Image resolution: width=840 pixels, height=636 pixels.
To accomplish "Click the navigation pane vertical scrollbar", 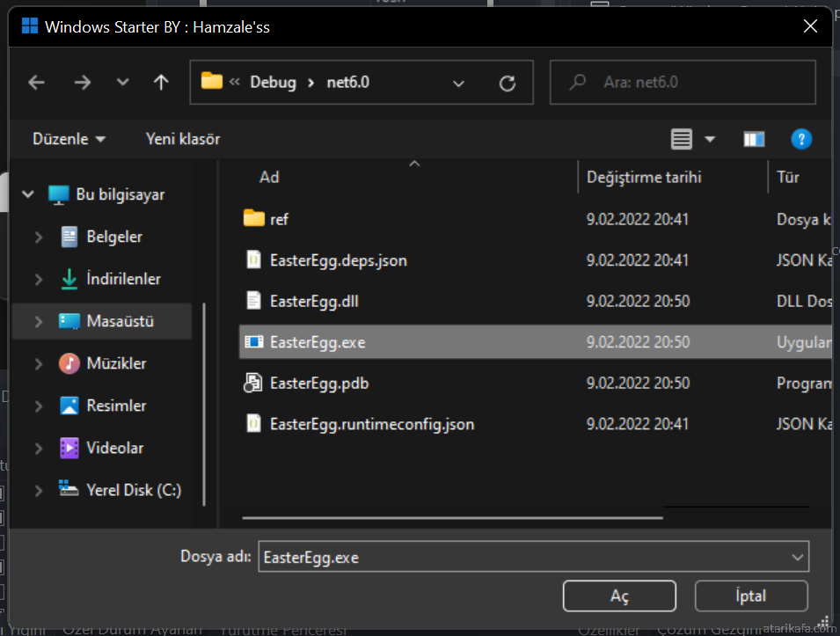I will [x=204, y=405].
